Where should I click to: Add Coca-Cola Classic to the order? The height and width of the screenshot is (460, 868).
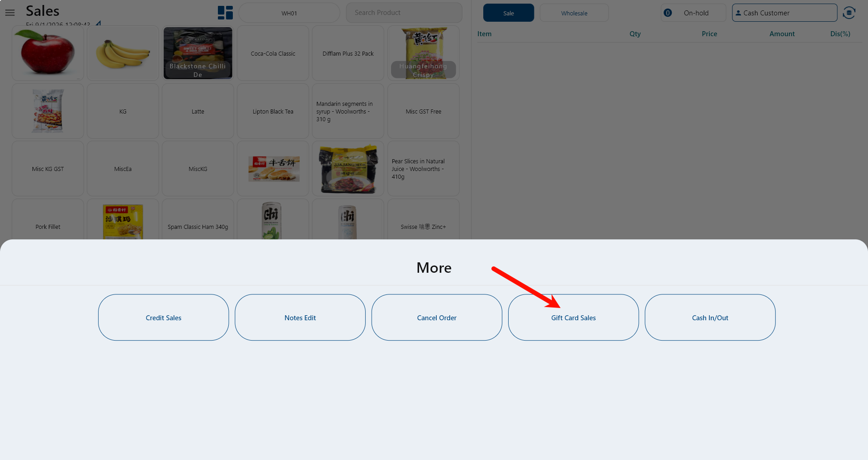point(273,53)
